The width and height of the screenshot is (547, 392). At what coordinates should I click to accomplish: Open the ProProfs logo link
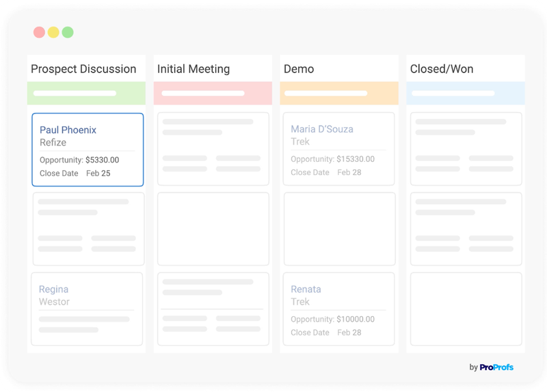coord(496,367)
